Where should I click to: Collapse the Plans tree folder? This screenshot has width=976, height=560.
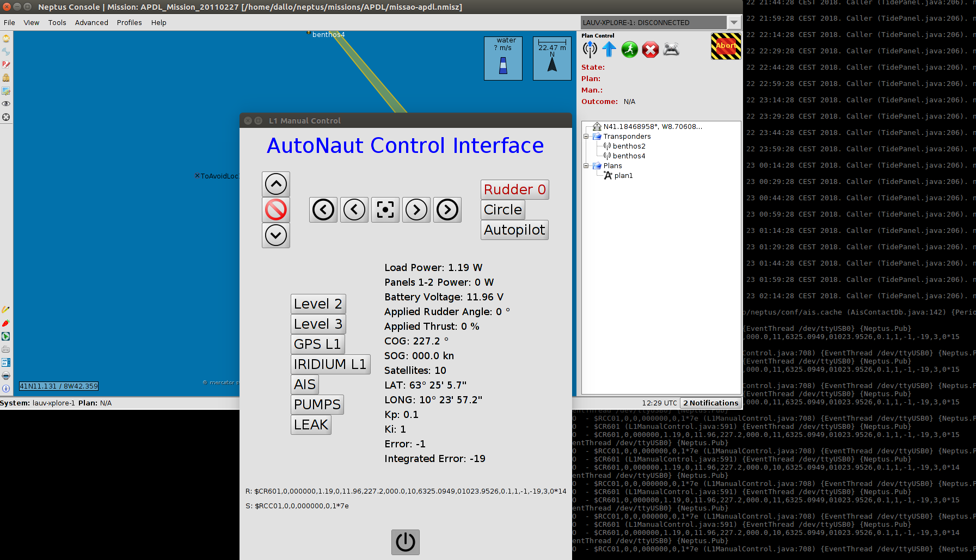click(586, 166)
